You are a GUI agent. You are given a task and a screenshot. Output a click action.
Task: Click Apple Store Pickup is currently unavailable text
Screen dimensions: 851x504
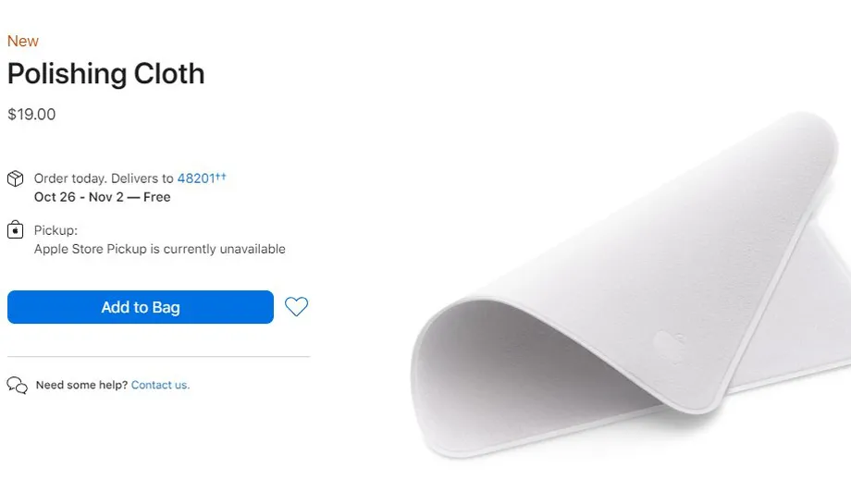159,249
